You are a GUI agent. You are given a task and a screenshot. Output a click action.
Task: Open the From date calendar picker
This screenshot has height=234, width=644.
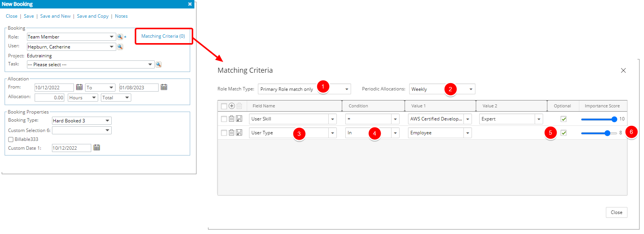click(79, 87)
